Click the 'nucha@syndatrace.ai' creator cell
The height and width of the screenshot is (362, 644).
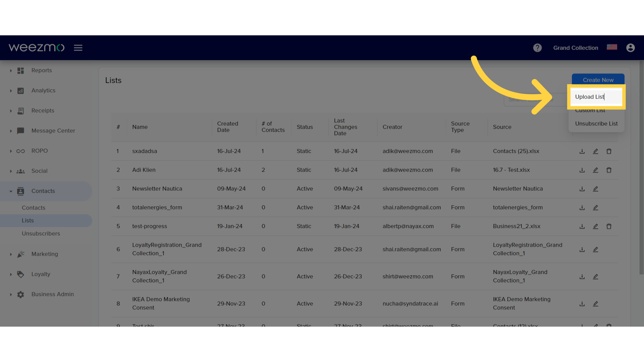[410, 304]
